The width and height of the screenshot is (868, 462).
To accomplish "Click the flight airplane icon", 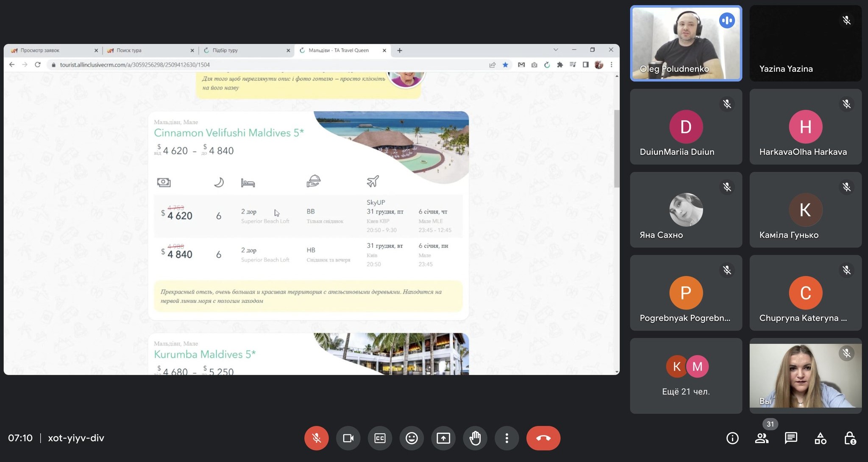I will point(373,181).
